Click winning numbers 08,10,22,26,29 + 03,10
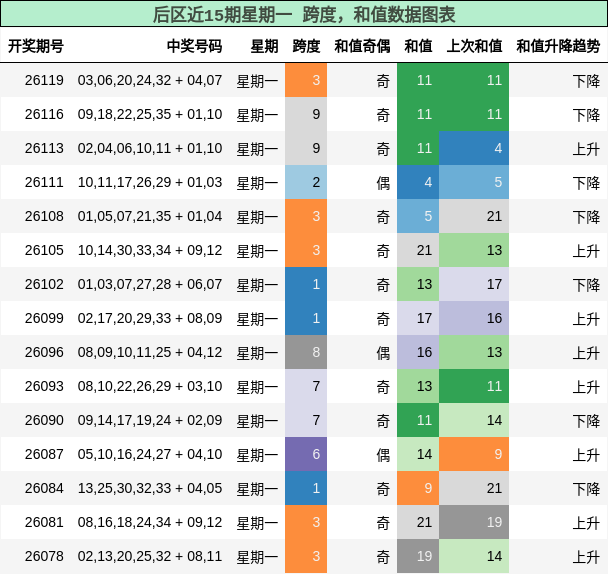 click(150, 386)
